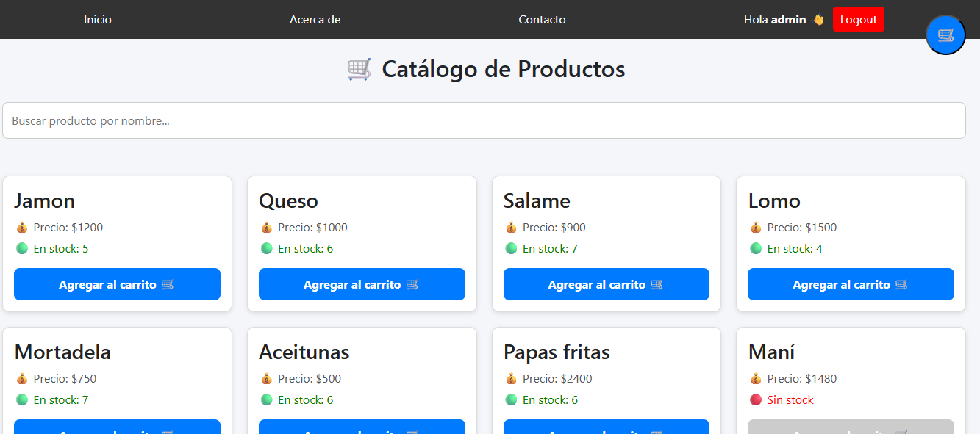The width and height of the screenshot is (980, 434).
Task: Click the green stock dot on Mortadela card
Action: [x=21, y=399]
